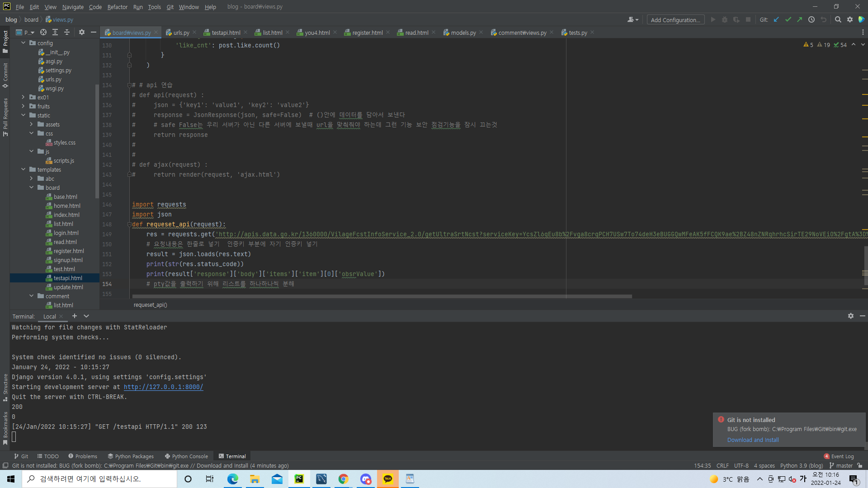The width and height of the screenshot is (868, 488).
Task: Open the Project view selector dropdown
Action: (25, 32)
